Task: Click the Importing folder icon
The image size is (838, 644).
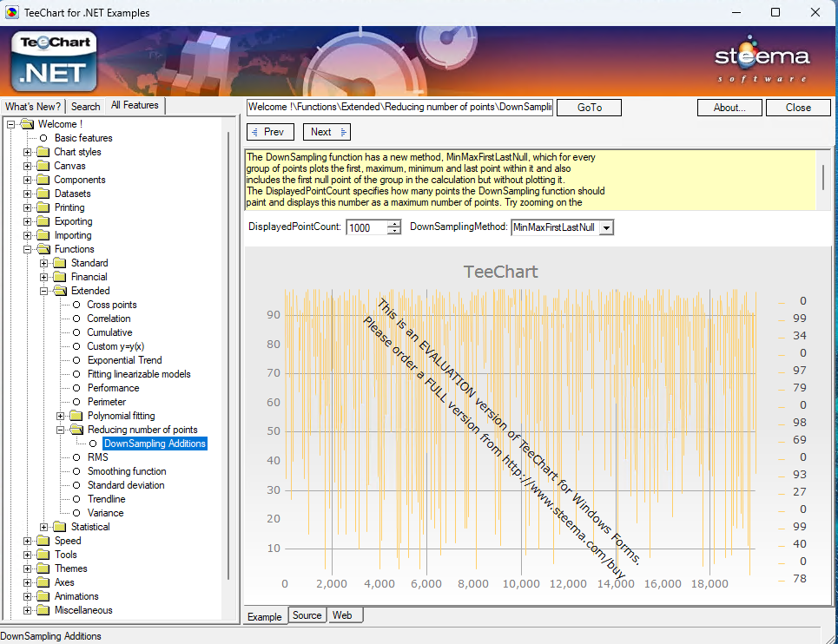Action: [x=43, y=235]
